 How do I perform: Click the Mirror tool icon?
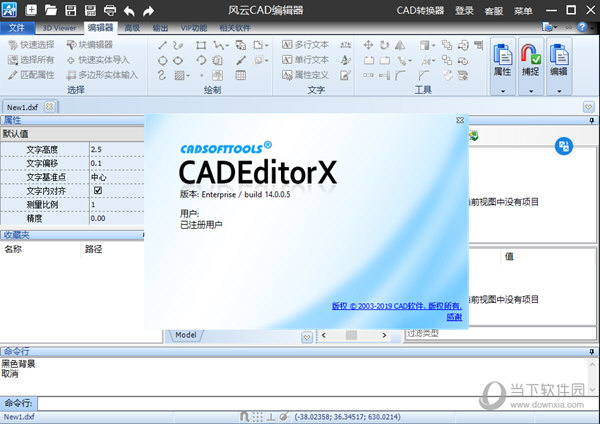point(400,45)
